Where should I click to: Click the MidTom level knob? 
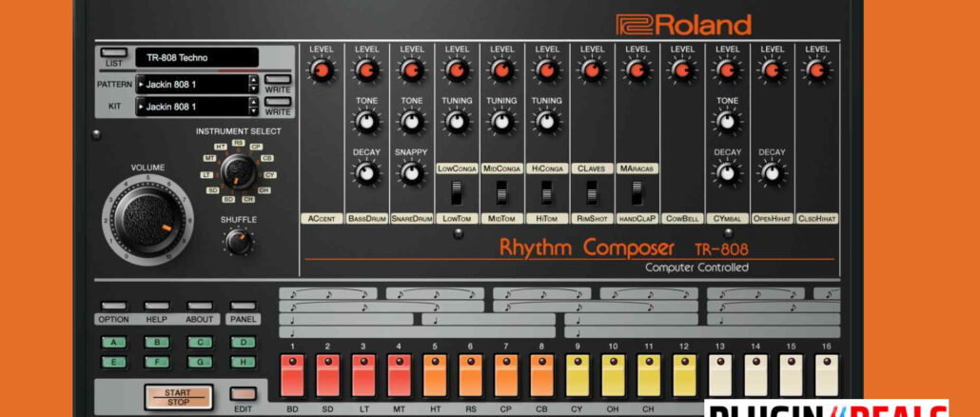pyautogui.click(x=501, y=70)
